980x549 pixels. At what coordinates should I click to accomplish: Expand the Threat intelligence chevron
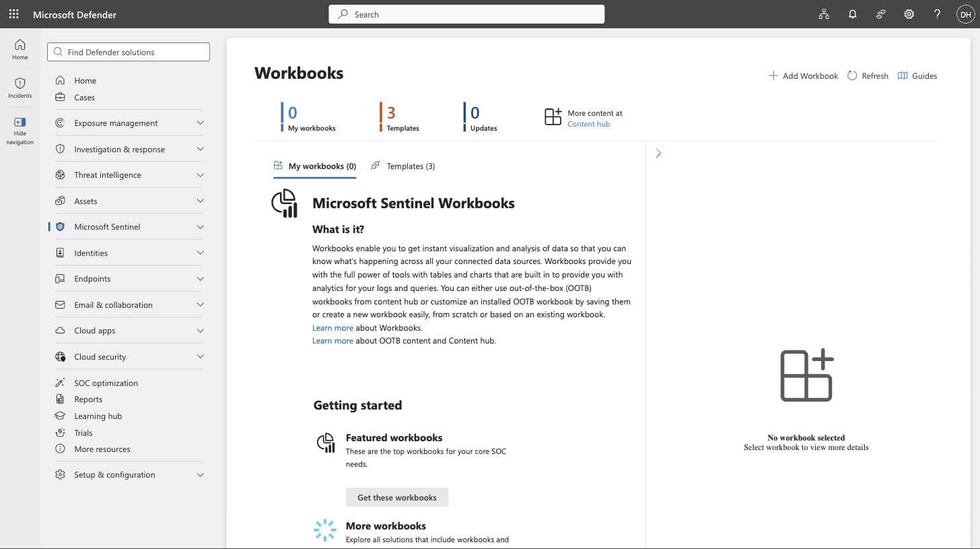point(200,174)
